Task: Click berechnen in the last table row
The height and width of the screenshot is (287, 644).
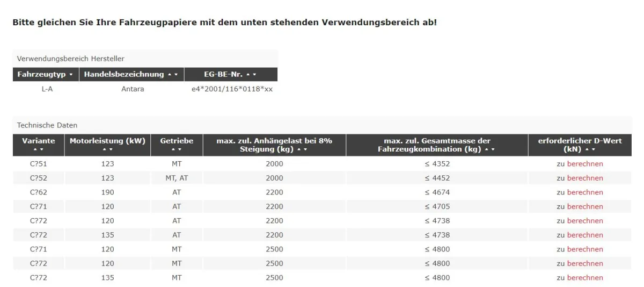Action: 585,278
